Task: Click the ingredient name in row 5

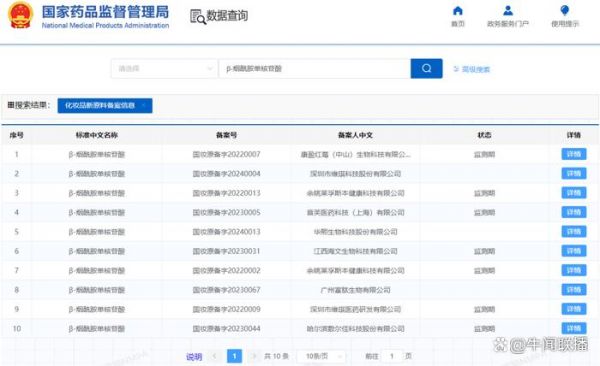Action: pyautogui.click(x=97, y=232)
